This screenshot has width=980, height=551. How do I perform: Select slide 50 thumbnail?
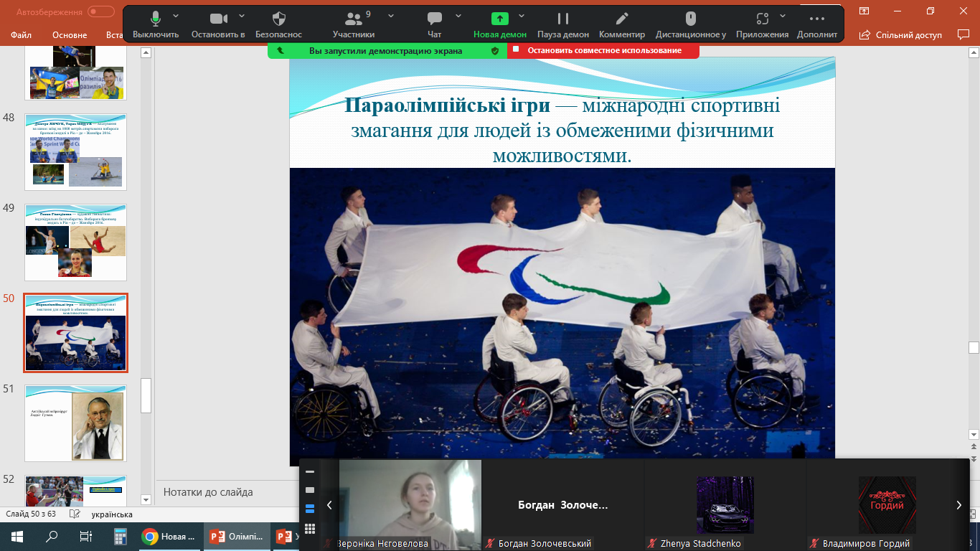pos(76,332)
